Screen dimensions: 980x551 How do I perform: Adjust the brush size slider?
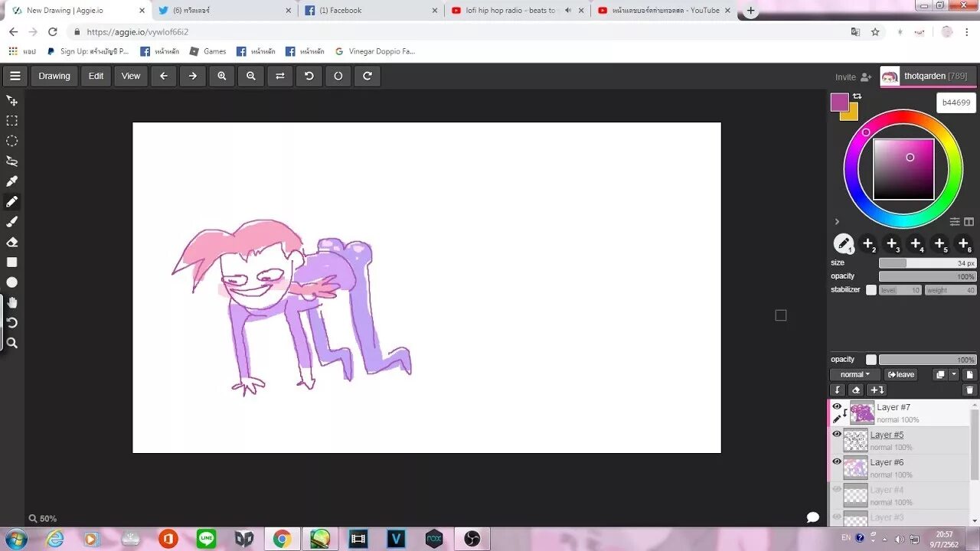tap(927, 263)
